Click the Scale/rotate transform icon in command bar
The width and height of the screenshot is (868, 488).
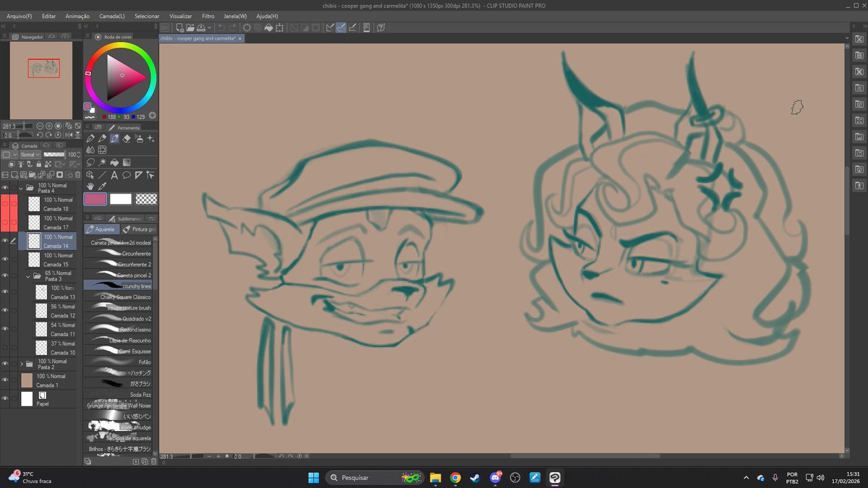pos(279,27)
